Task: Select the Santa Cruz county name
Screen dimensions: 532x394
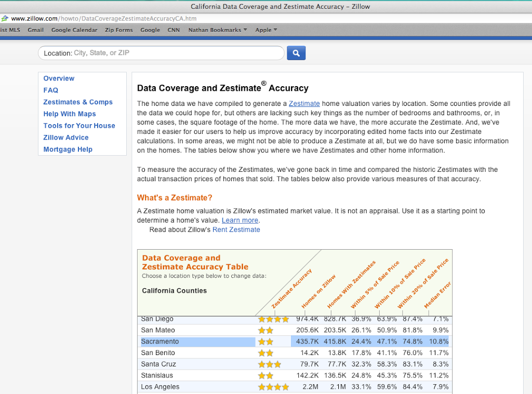Action: (x=158, y=364)
